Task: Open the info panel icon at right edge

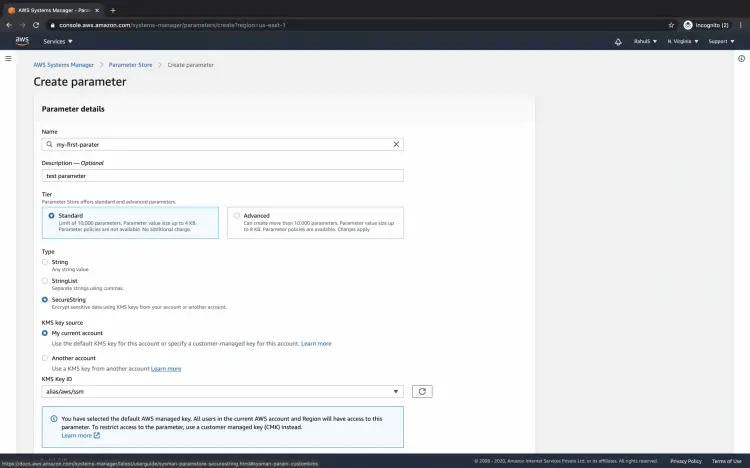Action: coord(741,58)
